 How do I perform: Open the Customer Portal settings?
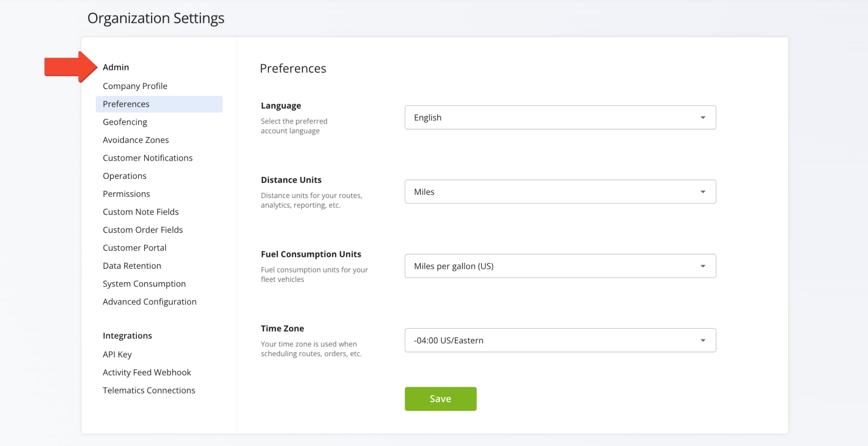134,248
